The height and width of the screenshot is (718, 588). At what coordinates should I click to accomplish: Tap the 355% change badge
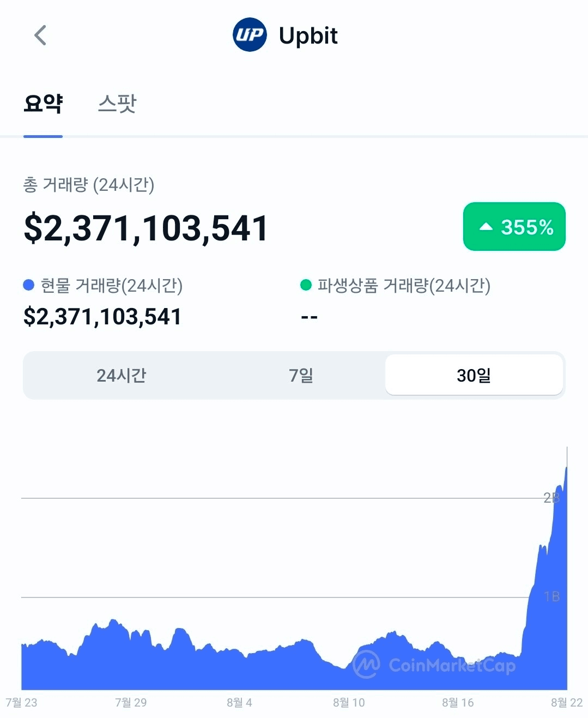514,227
